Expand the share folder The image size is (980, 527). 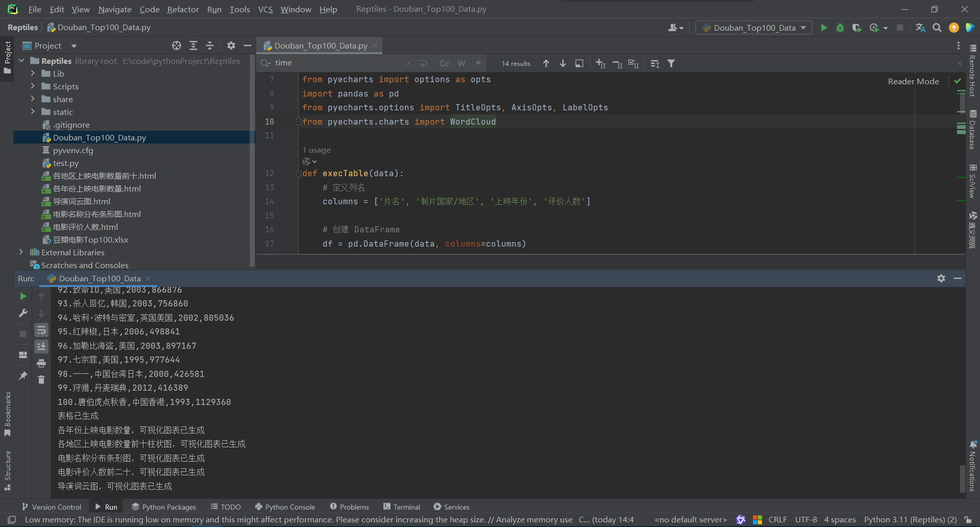[33, 99]
